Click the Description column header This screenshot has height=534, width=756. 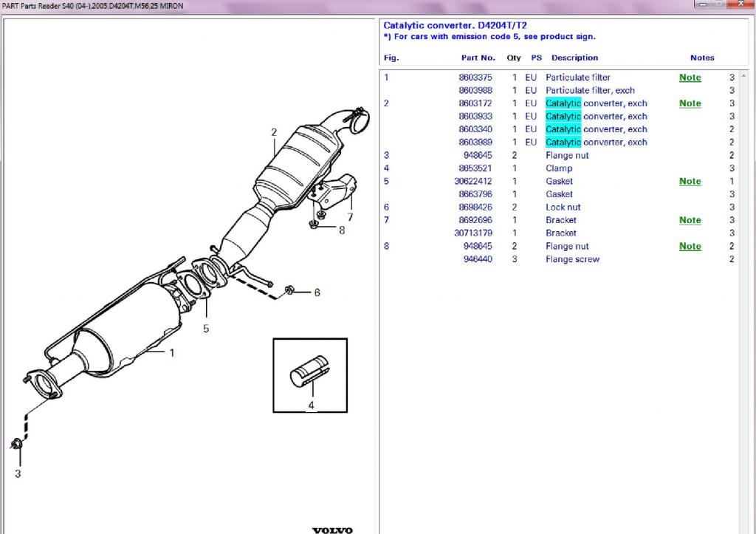[574, 58]
